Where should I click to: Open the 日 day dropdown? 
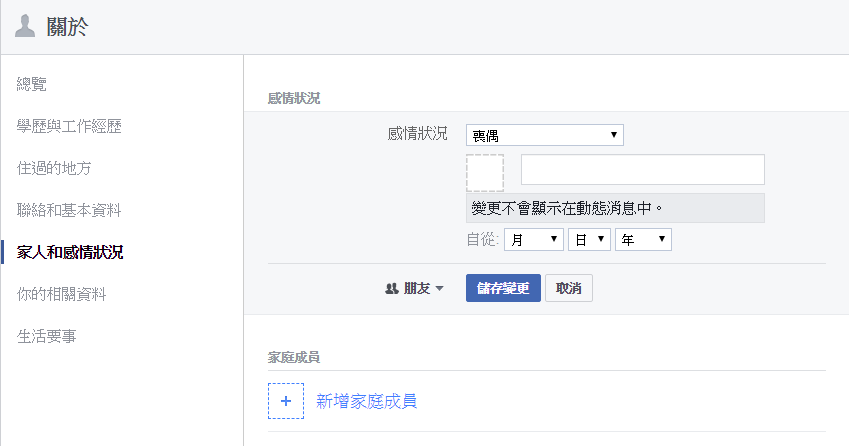(x=588, y=240)
